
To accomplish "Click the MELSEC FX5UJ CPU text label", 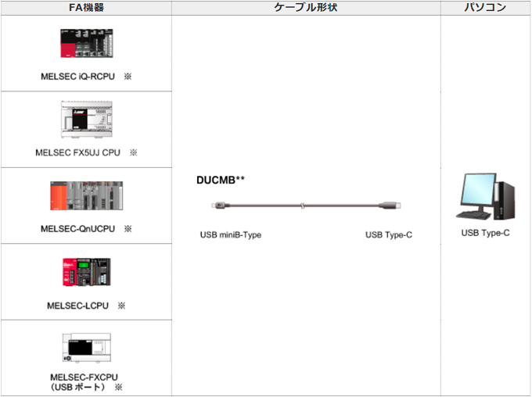I will pos(77,152).
